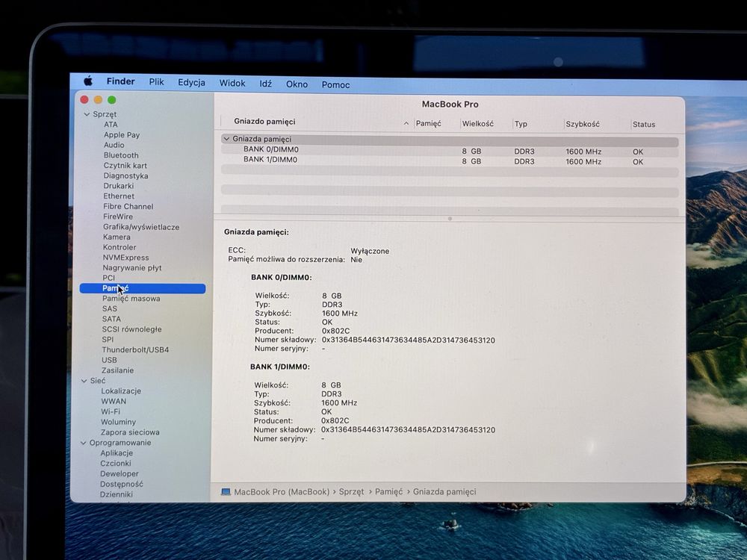Open the Apple menu
This screenshot has width=747, height=560.
pyautogui.click(x=88, y=81)
